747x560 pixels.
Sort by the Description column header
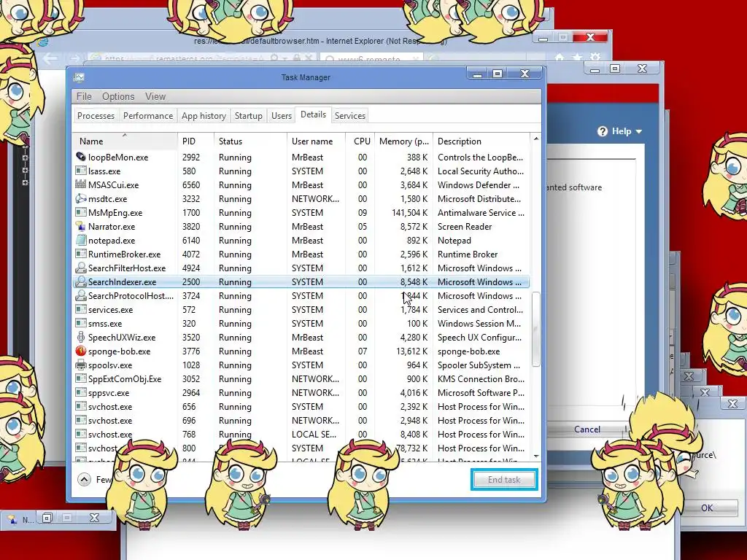point(481,141)
